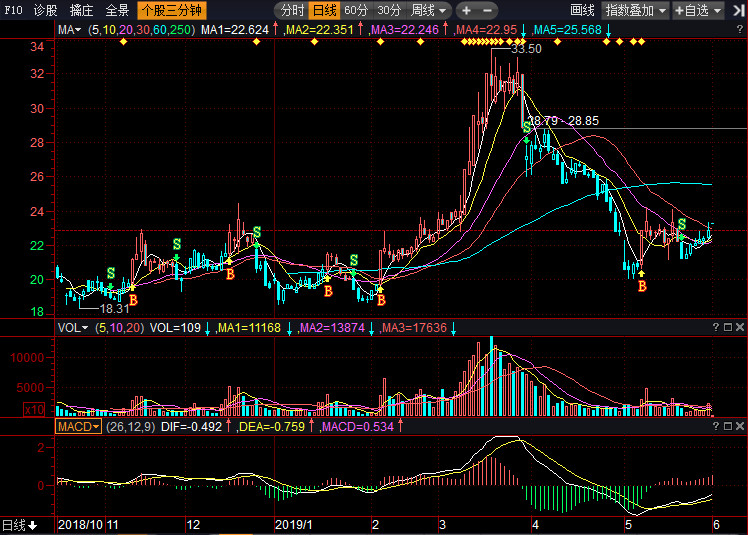Restore the VOL panel size icon
The image size is (748, 535).
727,327
